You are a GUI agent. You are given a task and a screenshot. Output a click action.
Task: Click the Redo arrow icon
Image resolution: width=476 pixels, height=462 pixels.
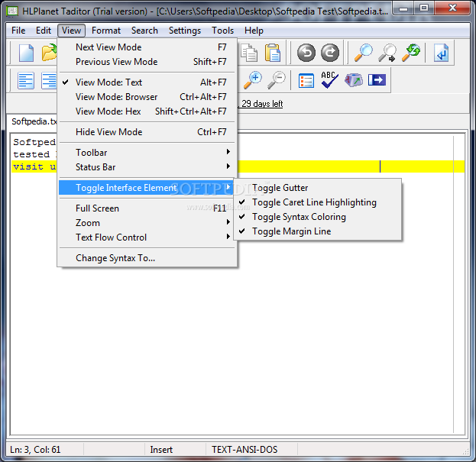tap(330, 53)
